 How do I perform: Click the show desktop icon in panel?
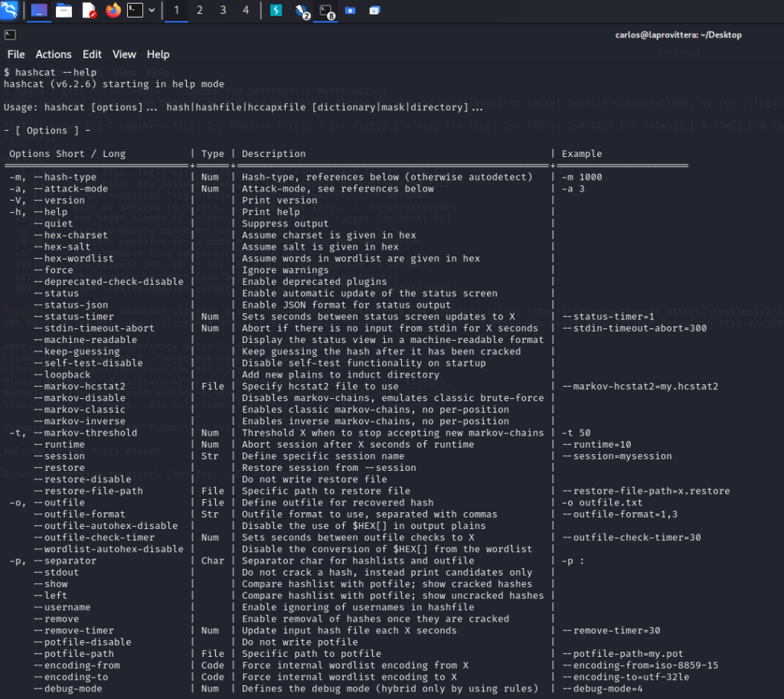tap(39, 11)
